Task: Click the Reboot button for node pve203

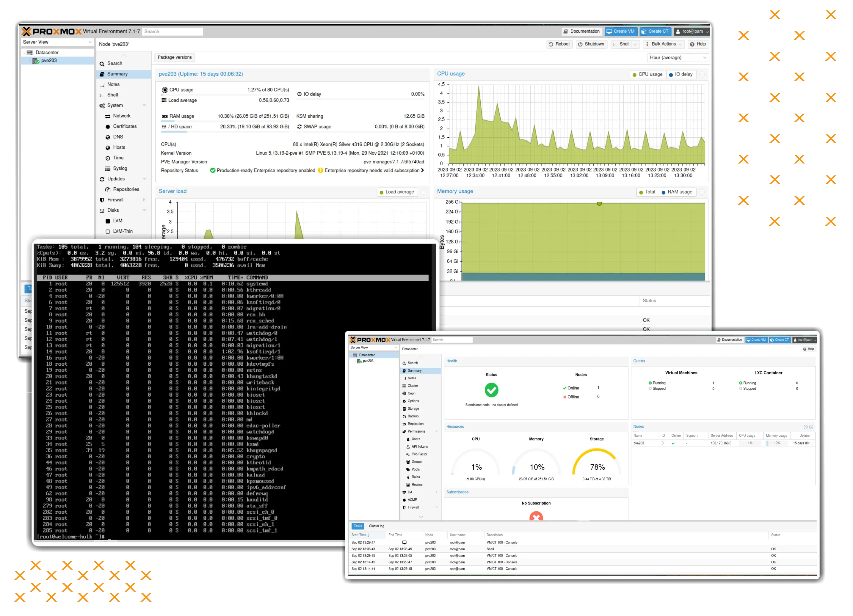Action: 559,44
